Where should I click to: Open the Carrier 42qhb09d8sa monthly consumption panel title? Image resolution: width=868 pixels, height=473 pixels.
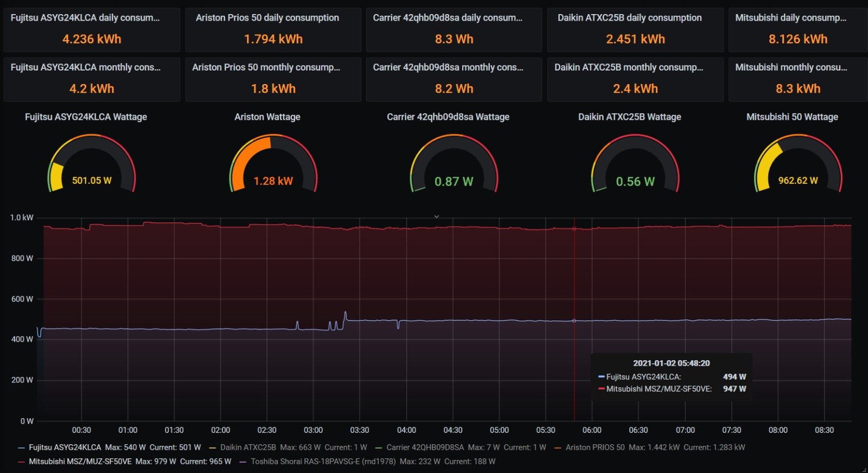pos(448,67)
